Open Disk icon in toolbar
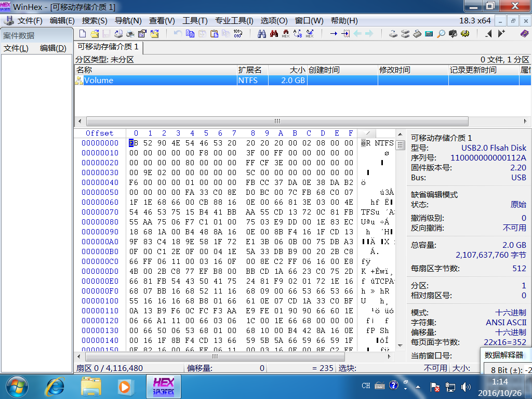The height and width of the screenshot is (399, 532). point(393,33)
